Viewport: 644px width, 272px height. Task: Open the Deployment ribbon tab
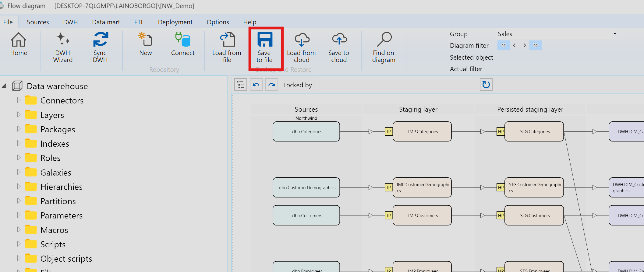(x=175, y=22)
